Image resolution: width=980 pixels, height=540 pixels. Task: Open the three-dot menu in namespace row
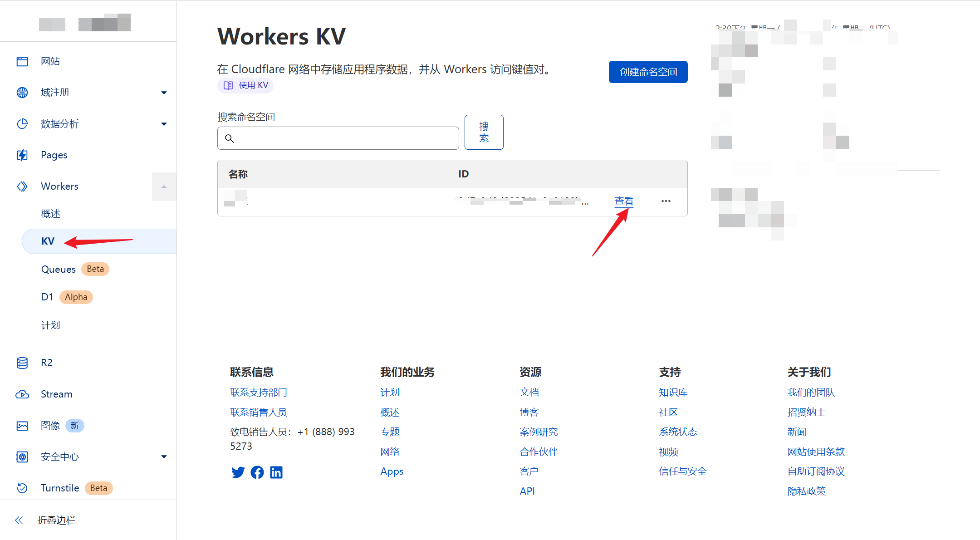click(666, 201)
